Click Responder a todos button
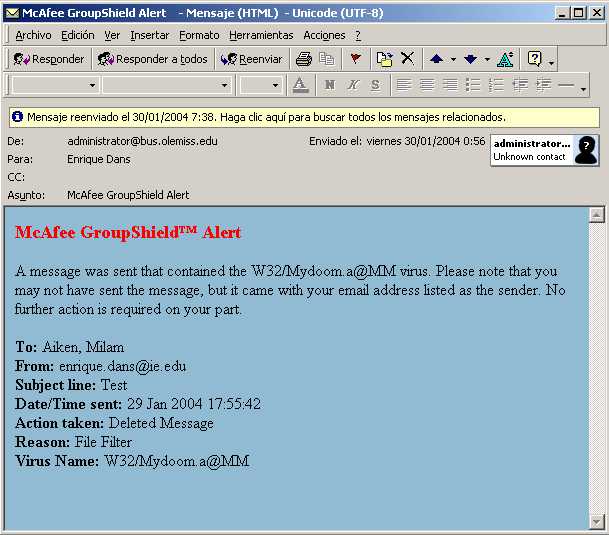This screenshot has height=535, width=609. pos(153,59)
